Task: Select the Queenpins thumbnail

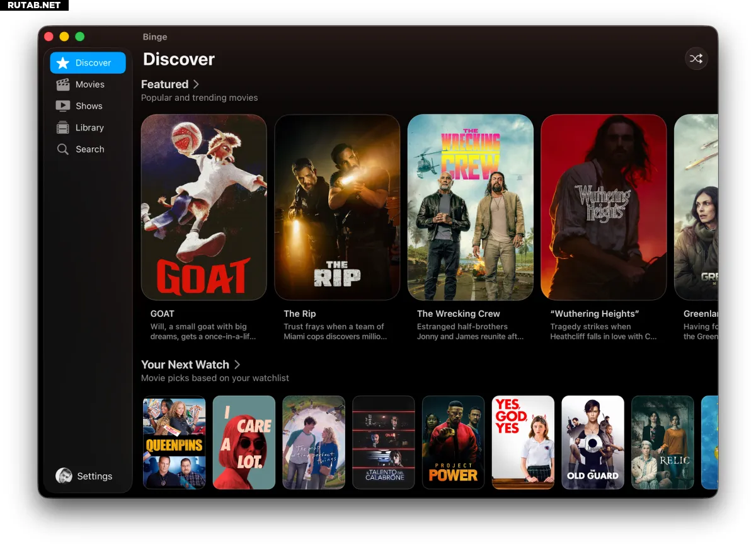Action: [x=175, y=442]
